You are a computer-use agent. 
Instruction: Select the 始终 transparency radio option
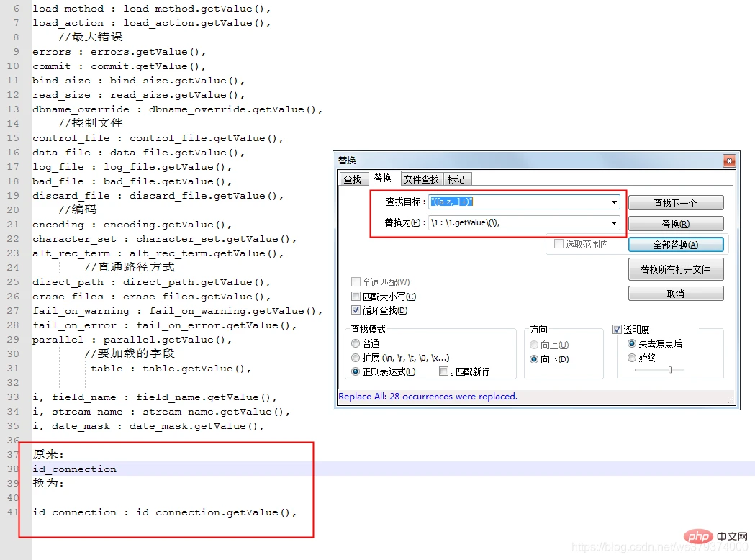pos(632,358)
